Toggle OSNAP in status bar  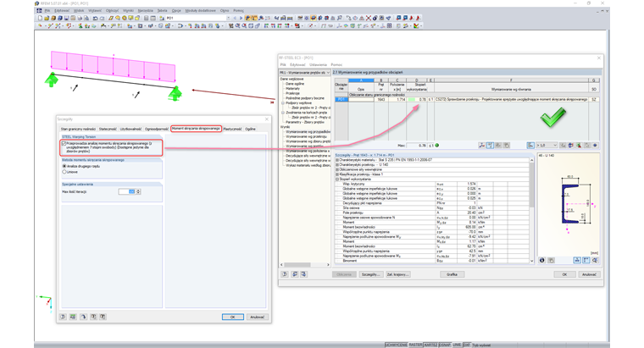click(x=444, y=345)
